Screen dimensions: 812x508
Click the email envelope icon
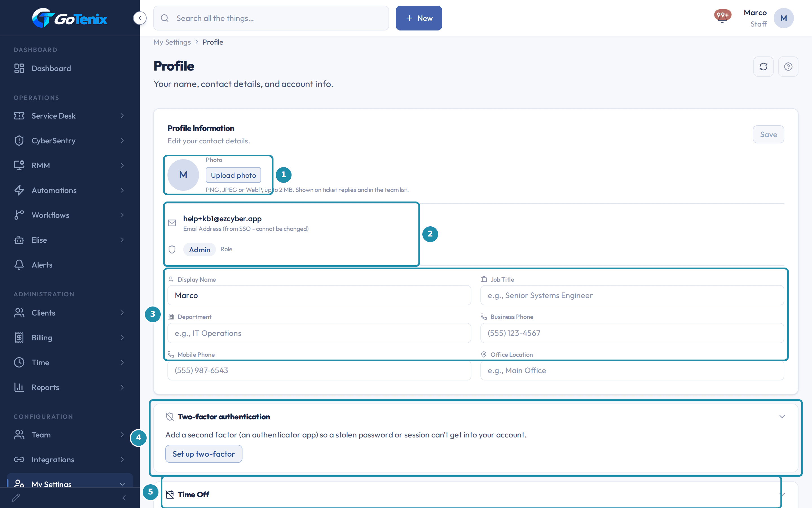pos(172,223)
